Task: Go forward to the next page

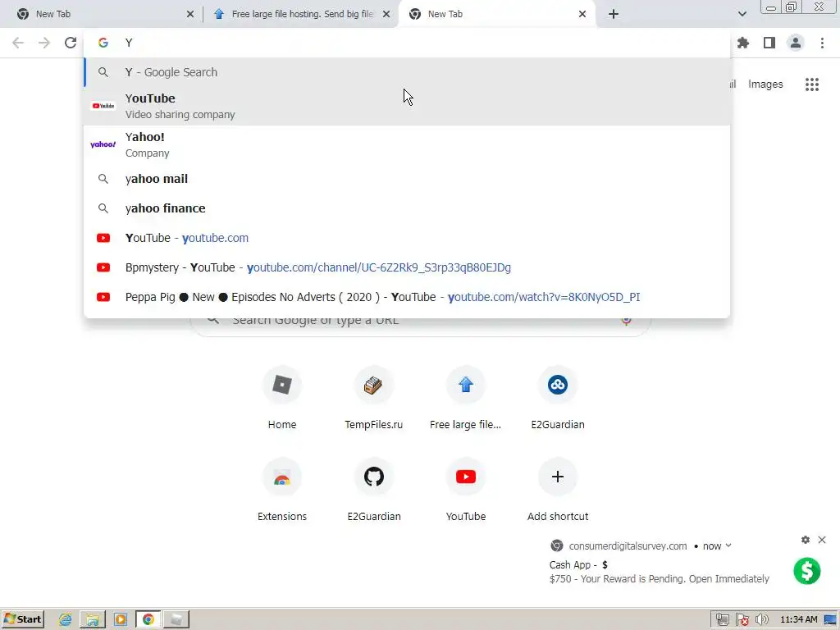Action: (x=44, y=43)
